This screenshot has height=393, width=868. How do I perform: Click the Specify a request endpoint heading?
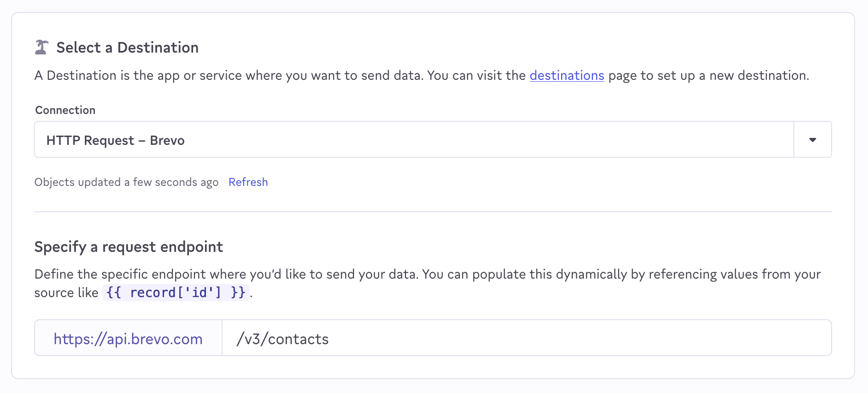click(x=129, y=247)
